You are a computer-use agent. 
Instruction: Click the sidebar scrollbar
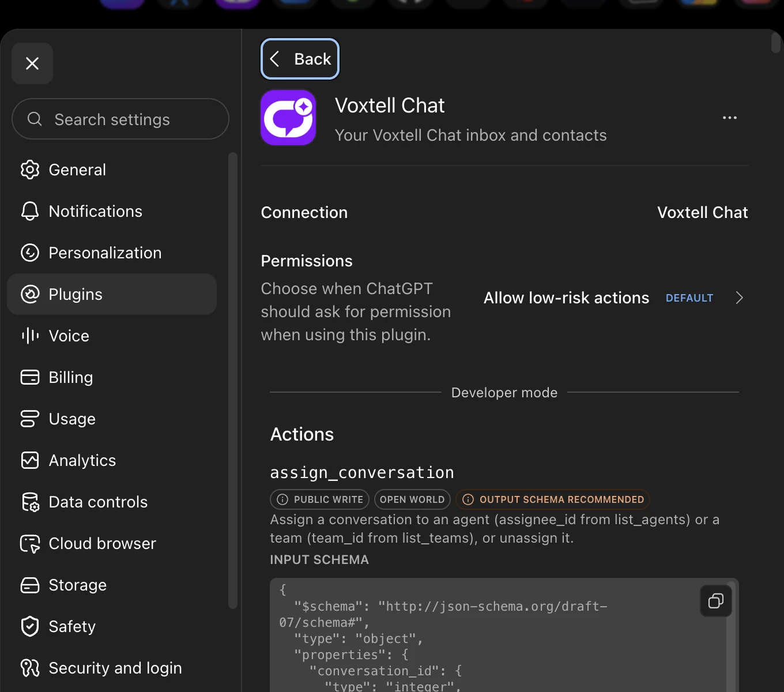click(233, 381)
